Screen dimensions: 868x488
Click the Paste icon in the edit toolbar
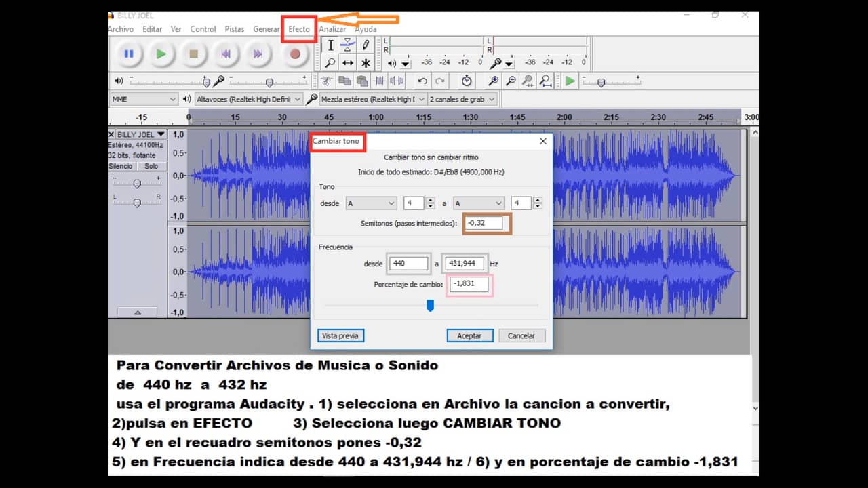362,81
